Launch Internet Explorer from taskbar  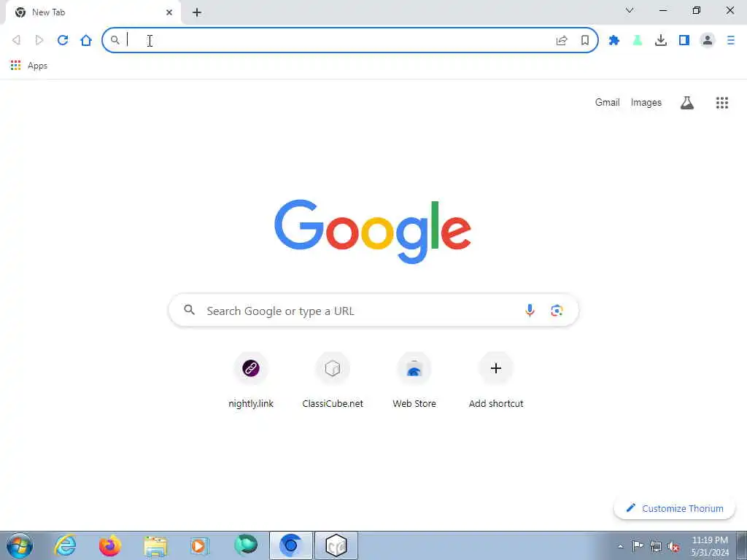[x=65, y=545]
